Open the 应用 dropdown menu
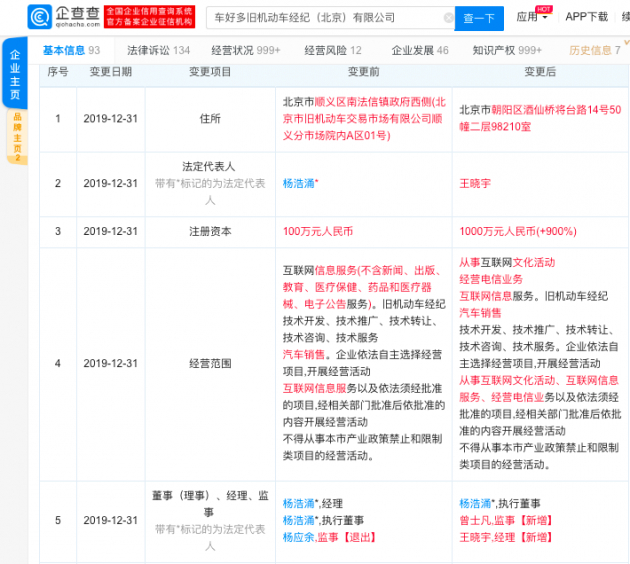The height and width of the screenshot is (564, 630). click(532, 17)
